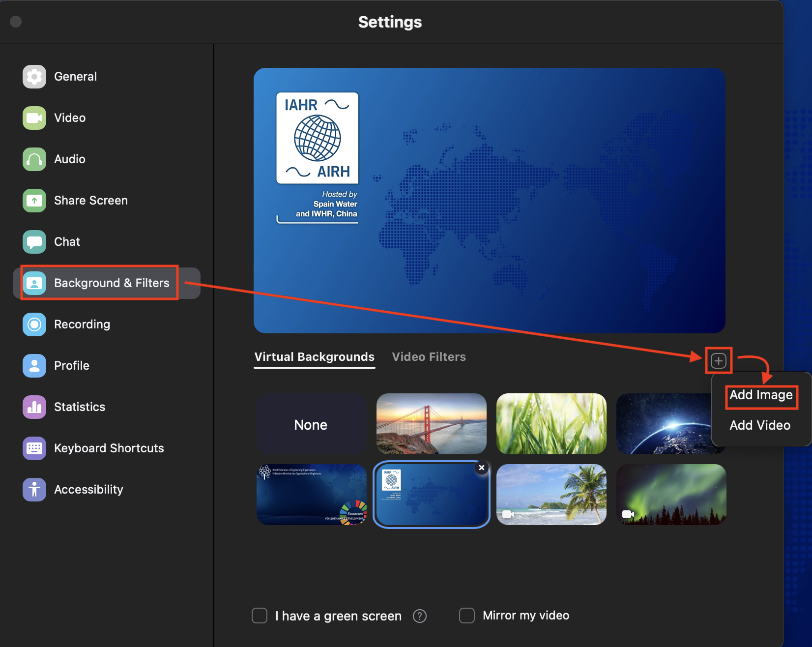
Task: Open General settings gear icon
Action: [x=34, y=77]
